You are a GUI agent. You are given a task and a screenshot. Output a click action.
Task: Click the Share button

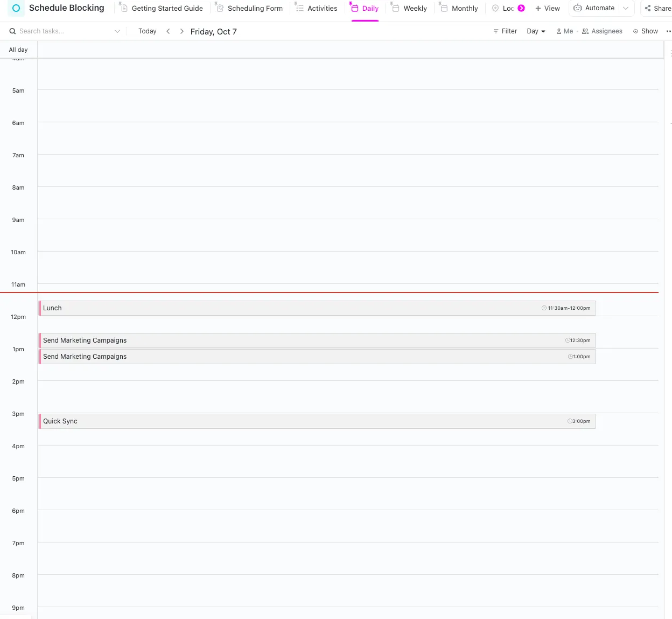pos(657,8)
